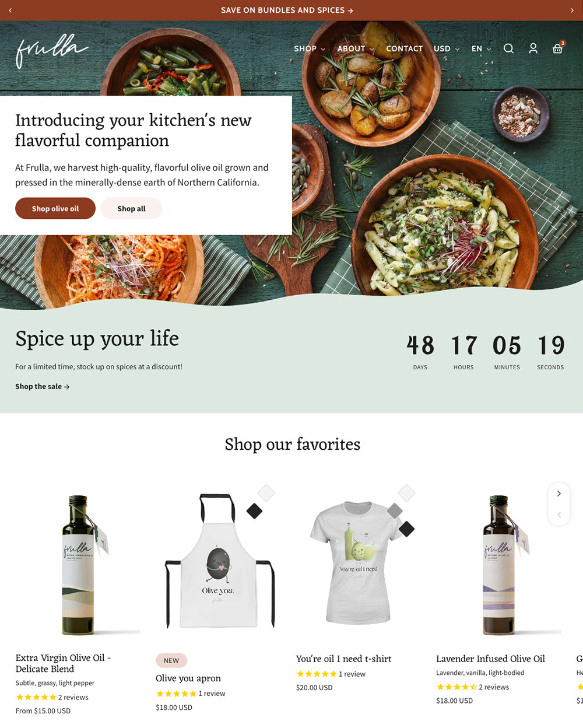Open Lavender Infused Olive Oil product image
The width and height of the screenshot is (583, 728).
point(498,565)
